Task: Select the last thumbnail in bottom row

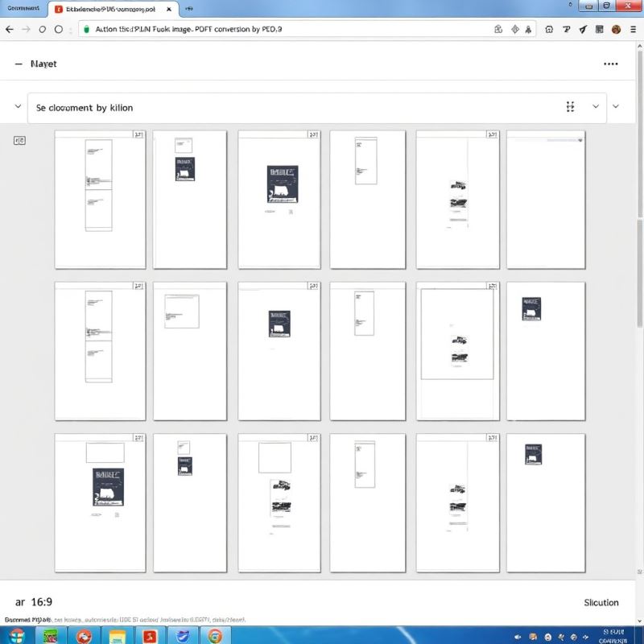Action: (x=546, y=502)
